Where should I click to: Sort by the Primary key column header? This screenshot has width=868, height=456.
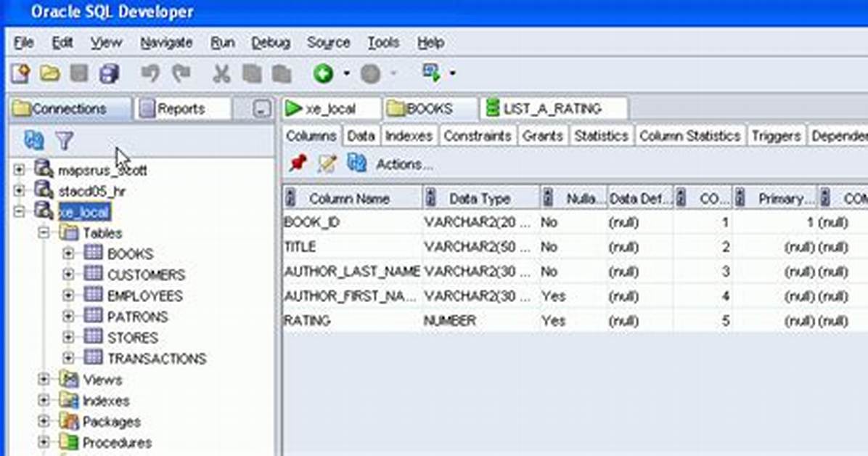(774, 198)
